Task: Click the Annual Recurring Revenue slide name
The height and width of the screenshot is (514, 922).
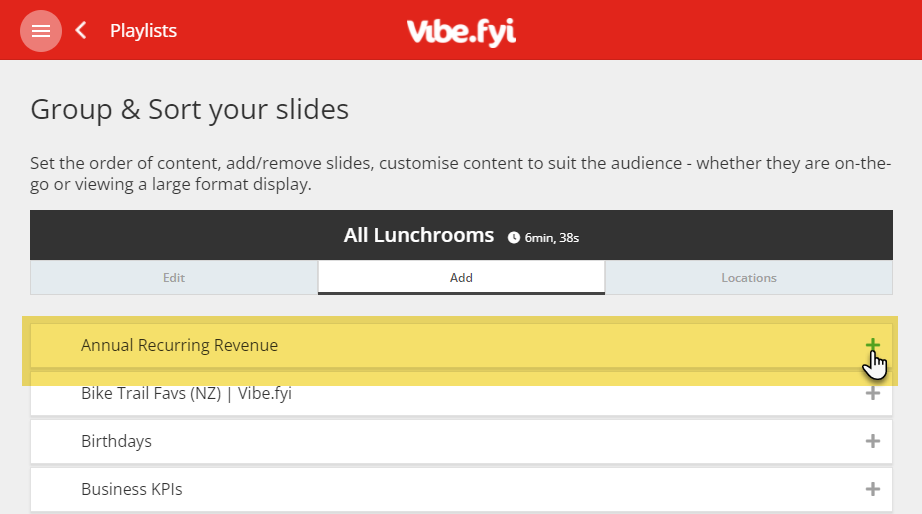Action: pos(179,345)
